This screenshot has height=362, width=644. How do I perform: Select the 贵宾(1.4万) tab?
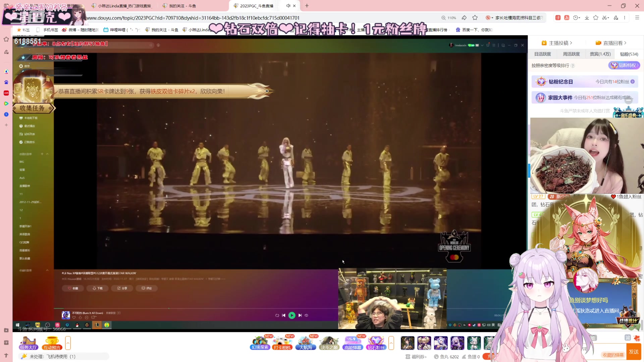point(600,54)
